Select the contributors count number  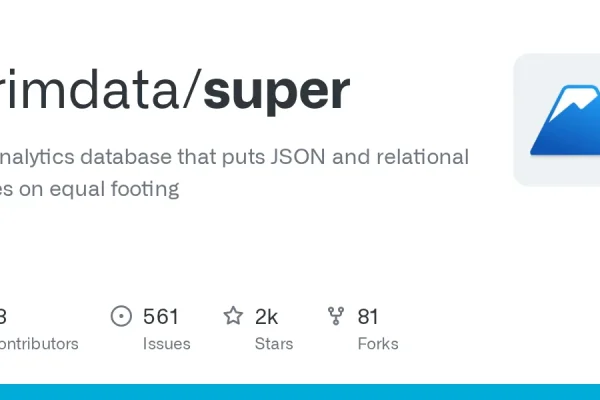[3, 317]
